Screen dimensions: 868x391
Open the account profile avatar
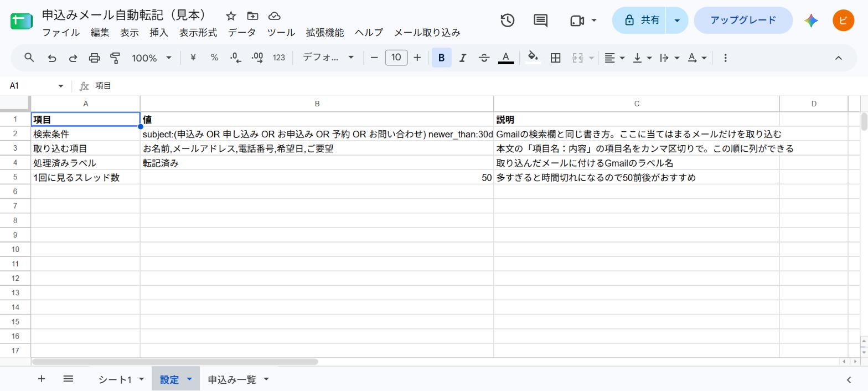pyautogui.click(x=843, y=20)
